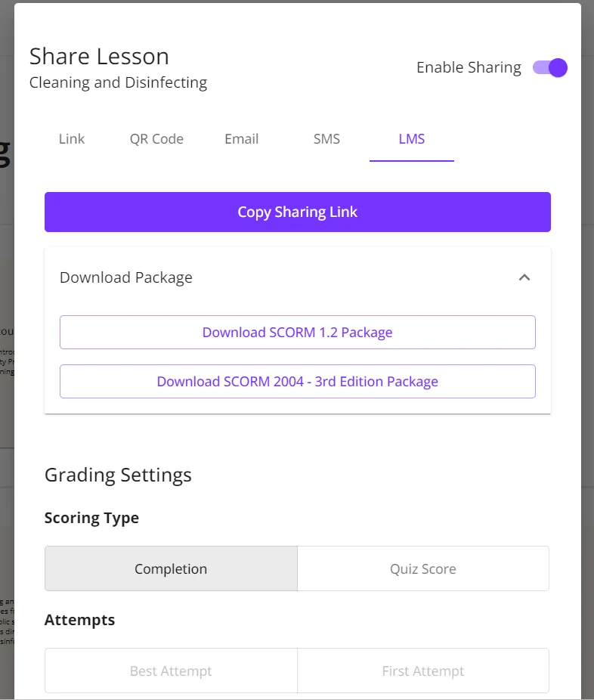Select the SMS tab

[x=326, y=139]
